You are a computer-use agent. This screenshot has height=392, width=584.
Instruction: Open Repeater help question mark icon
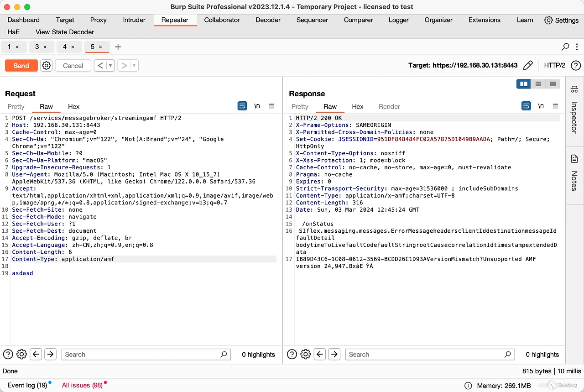click(x=576, y=65)
